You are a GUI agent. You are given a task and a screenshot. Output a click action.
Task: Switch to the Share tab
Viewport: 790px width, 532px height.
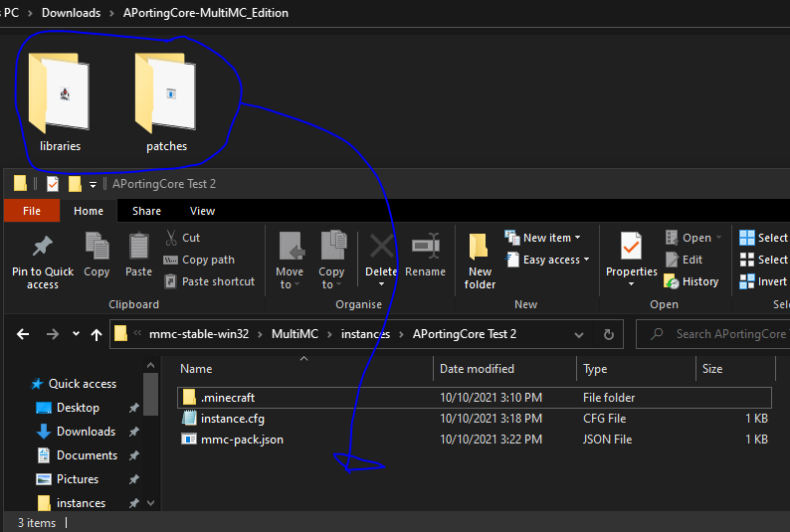coord(146,211)
